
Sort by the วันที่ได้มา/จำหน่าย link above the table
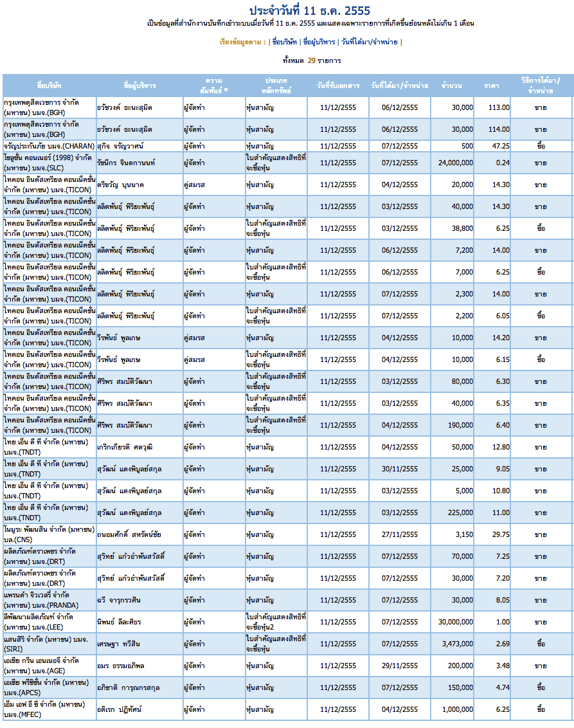tap(370, 42)
